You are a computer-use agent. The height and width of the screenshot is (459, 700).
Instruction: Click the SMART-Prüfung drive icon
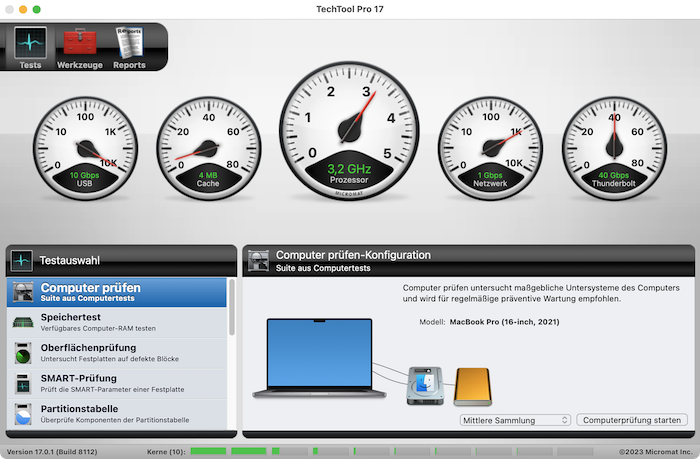23,384
